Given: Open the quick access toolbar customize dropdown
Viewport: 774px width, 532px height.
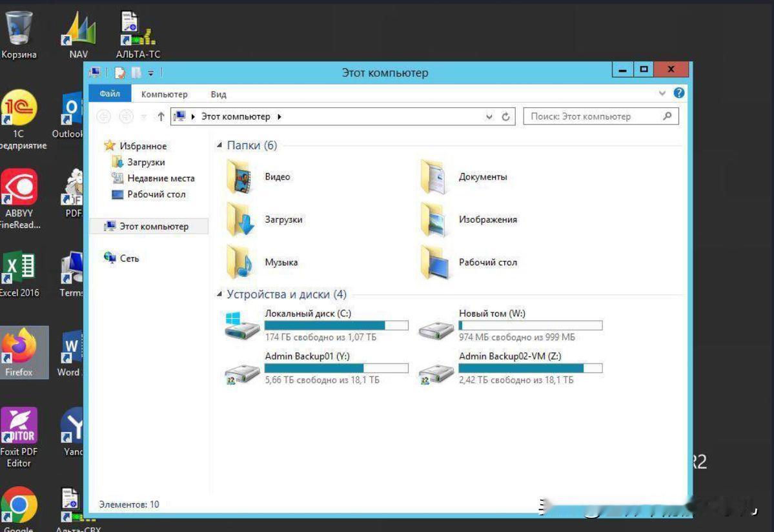Looking at the screenshot, I should pyautogui.click(x=150, y=73).
